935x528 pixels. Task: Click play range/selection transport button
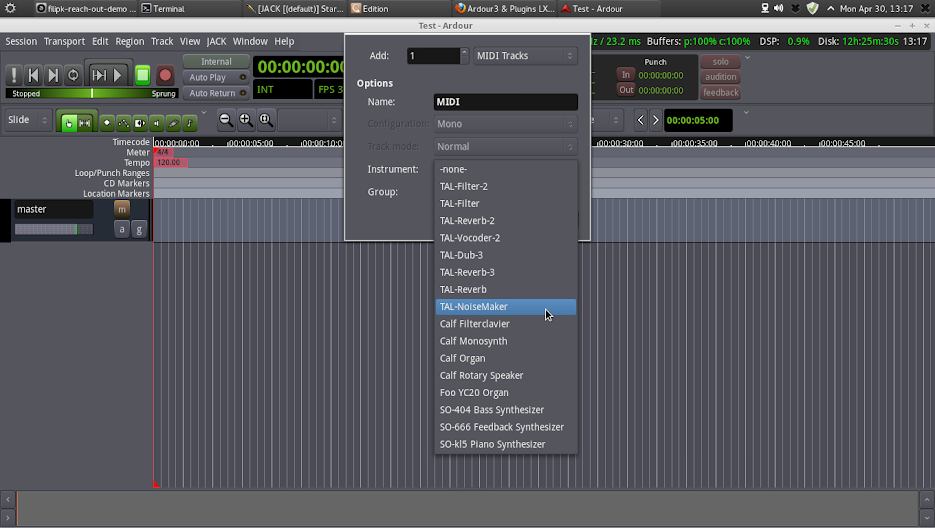[x=98, y=75]
